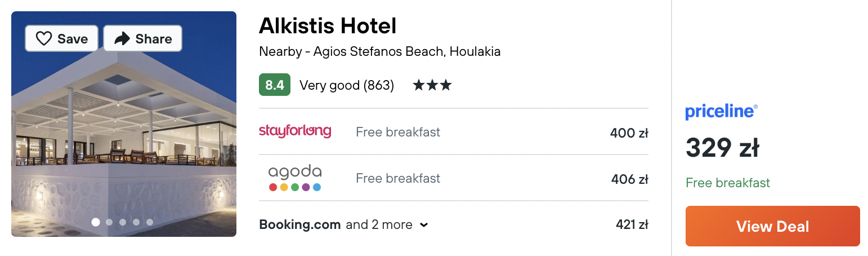Screen dimensions: 868x256
Task: Open the Alkistis Hotel title link
Action: 328,26
